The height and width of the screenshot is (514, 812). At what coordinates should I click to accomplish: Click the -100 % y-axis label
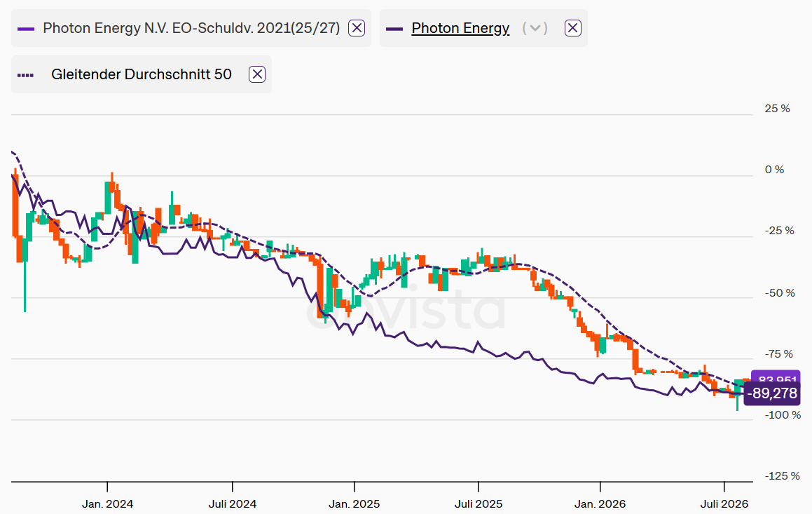click(782, 415)
